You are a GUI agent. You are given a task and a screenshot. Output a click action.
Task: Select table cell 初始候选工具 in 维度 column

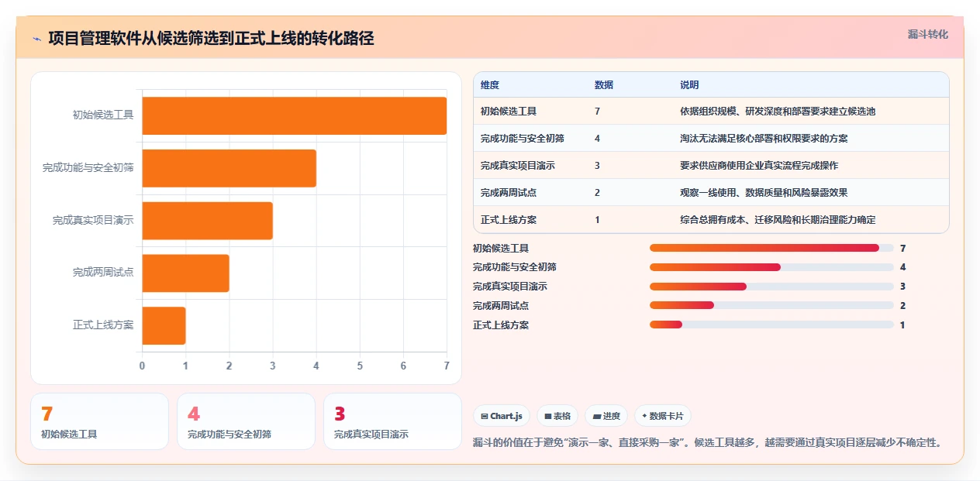point(509,112)
